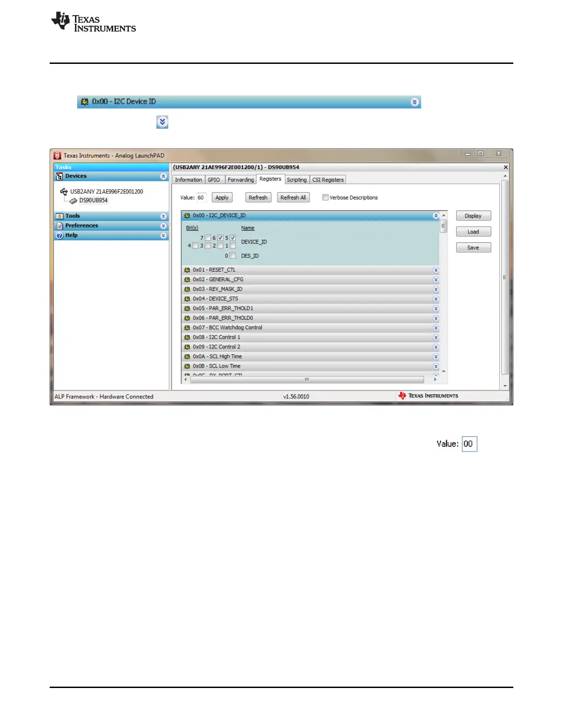Expand the Tools task panel
The image size is (563, 728).
pyautogui.click(x=163, y=216)
